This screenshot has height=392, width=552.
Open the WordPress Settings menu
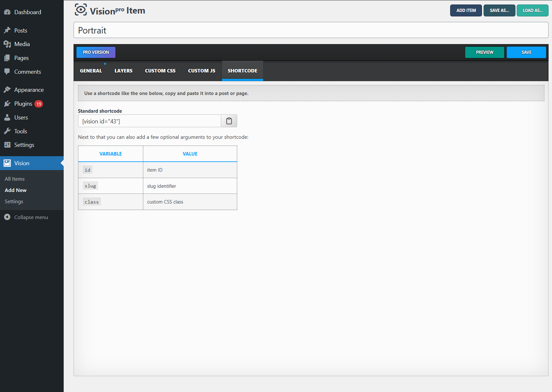(x=32, y=145)
